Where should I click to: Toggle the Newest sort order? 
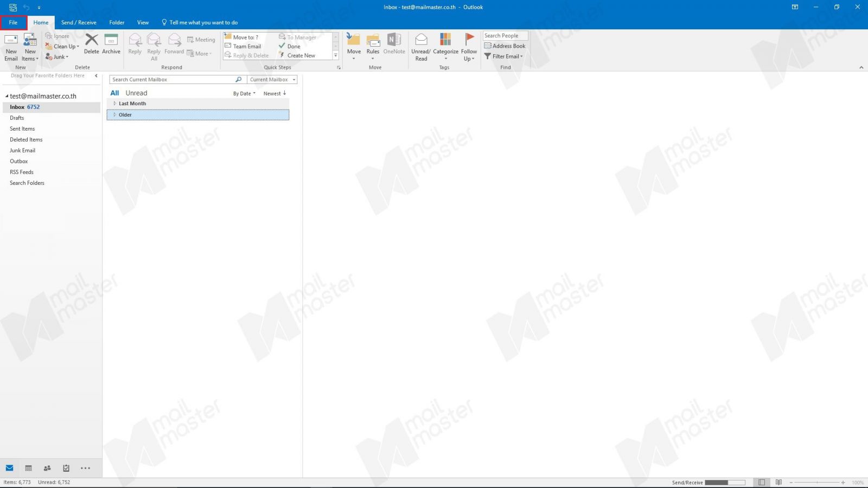[x=275, y=94]
